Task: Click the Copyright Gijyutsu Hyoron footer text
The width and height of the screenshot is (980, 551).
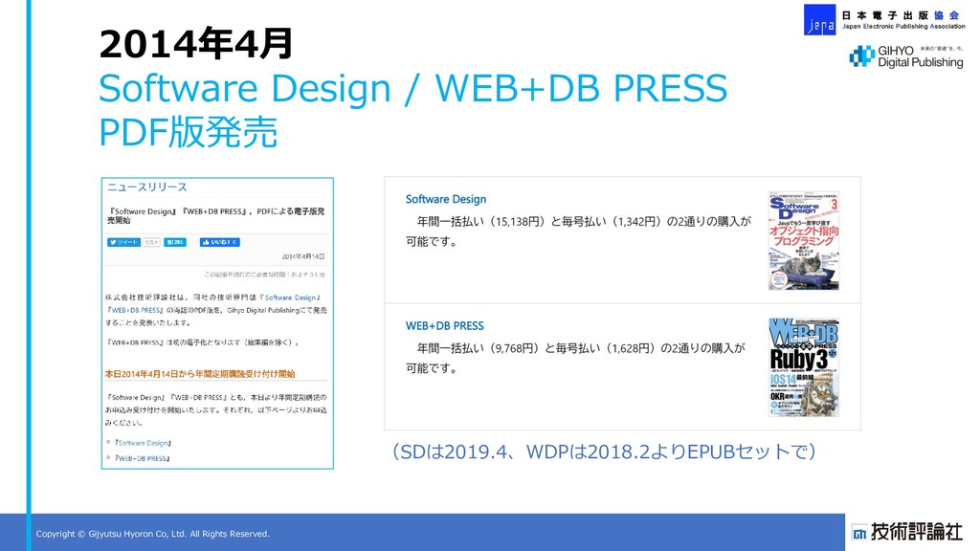Action: (152, 534)
